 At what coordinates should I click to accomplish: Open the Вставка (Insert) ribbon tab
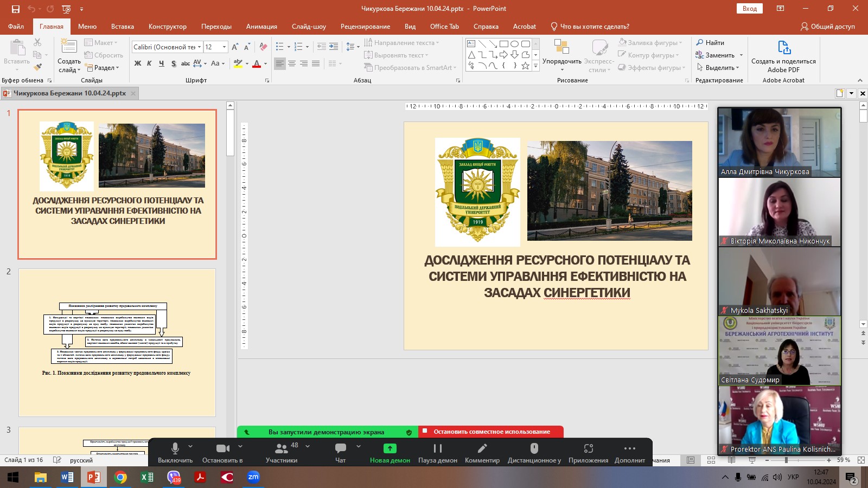click(122, 27)
